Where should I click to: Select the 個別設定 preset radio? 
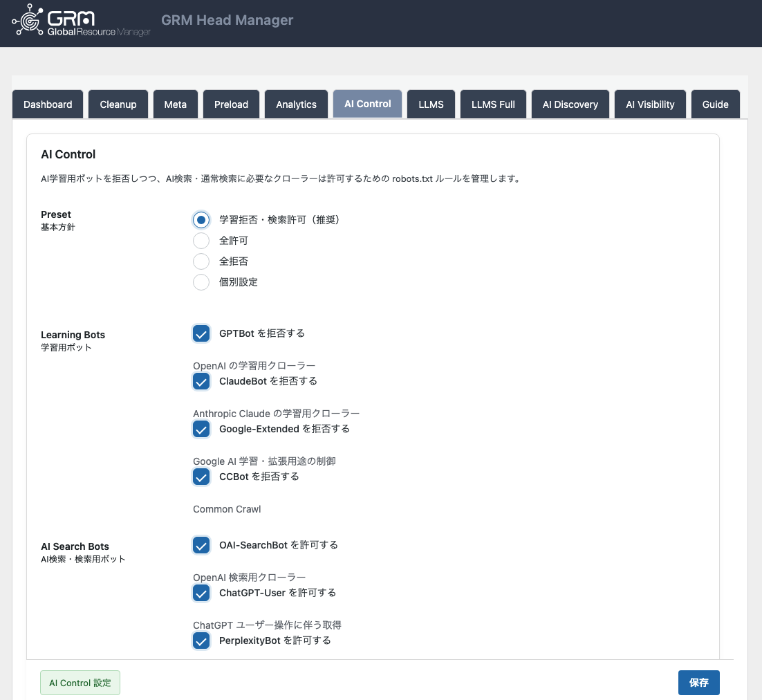pos(201,282)
